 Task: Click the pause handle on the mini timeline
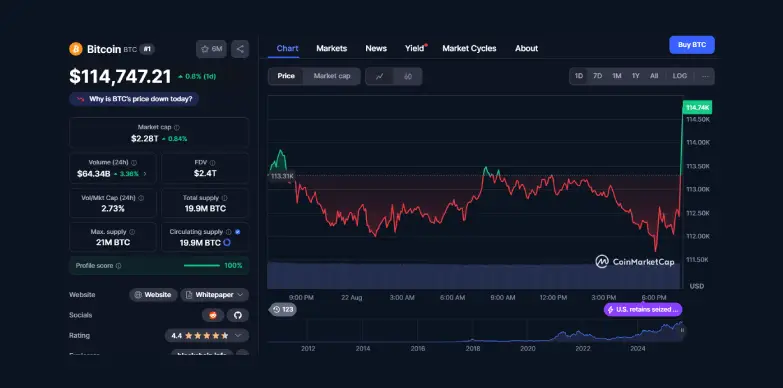682,330
